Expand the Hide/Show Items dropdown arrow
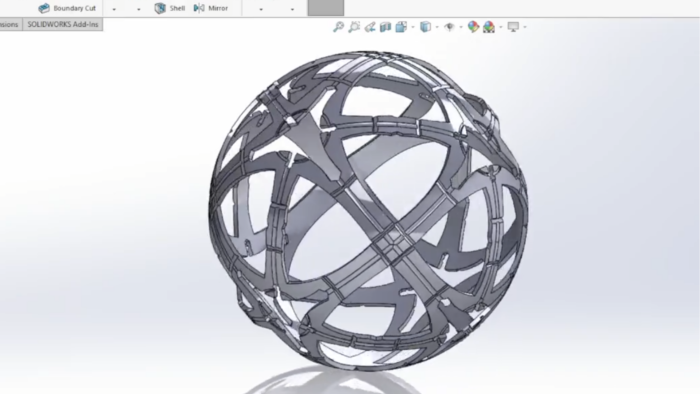The width and height of the screenshot is (700, 394). [461, 27]
